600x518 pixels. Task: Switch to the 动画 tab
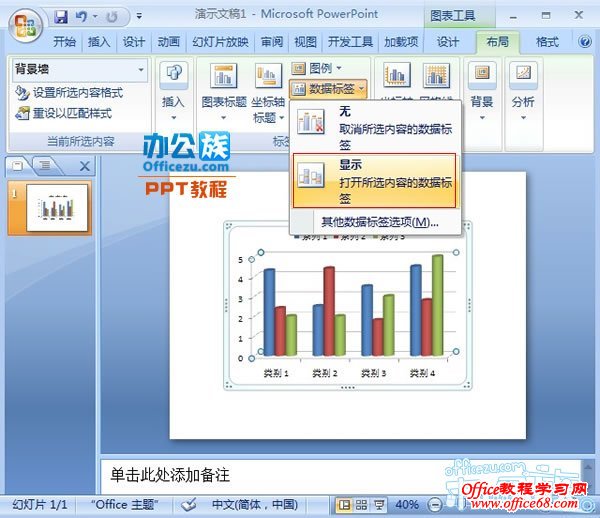click(x=168, y=41)
